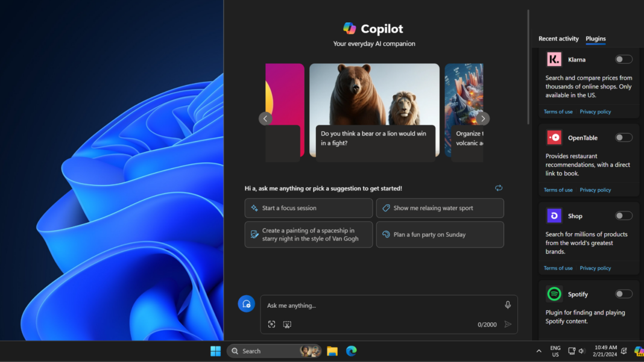This screenshot has width=644, height=362.
Task: Switch to the Recent activity tab
Action: tap(558, 39)
